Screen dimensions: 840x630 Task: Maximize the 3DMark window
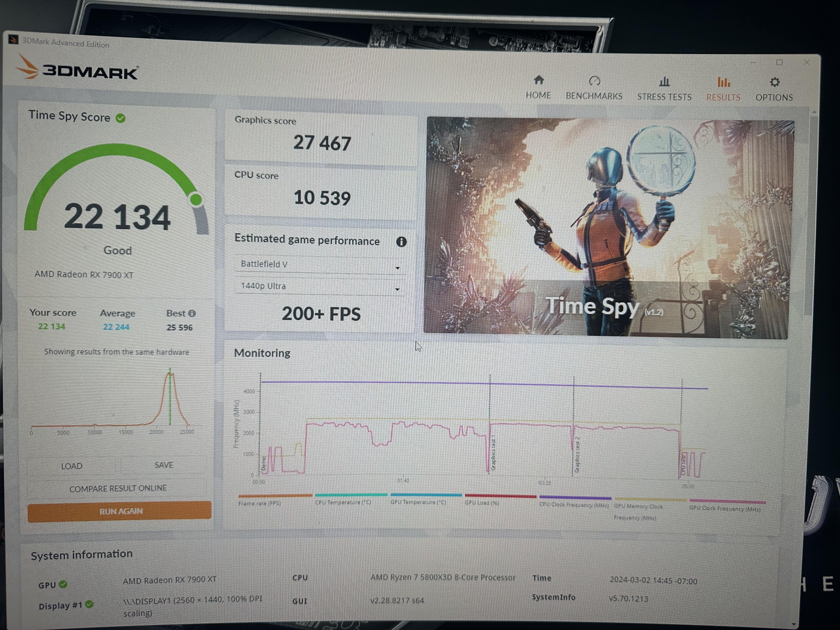(x=780, y=62)
